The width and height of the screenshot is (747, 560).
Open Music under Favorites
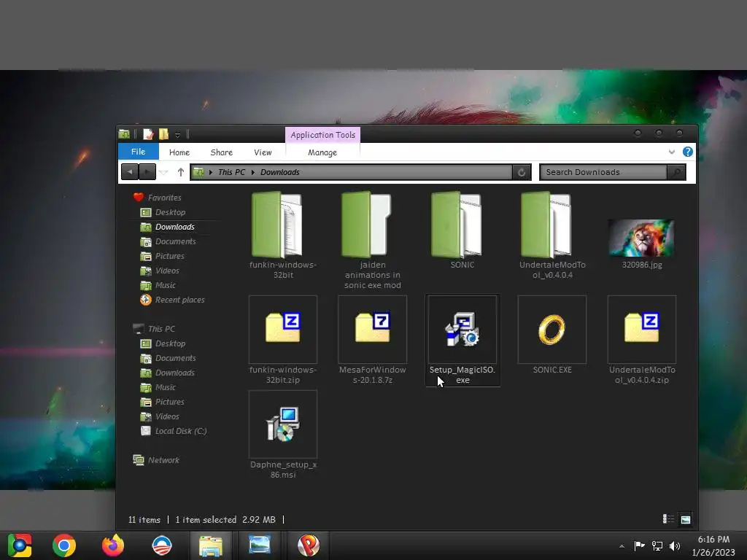166,285
